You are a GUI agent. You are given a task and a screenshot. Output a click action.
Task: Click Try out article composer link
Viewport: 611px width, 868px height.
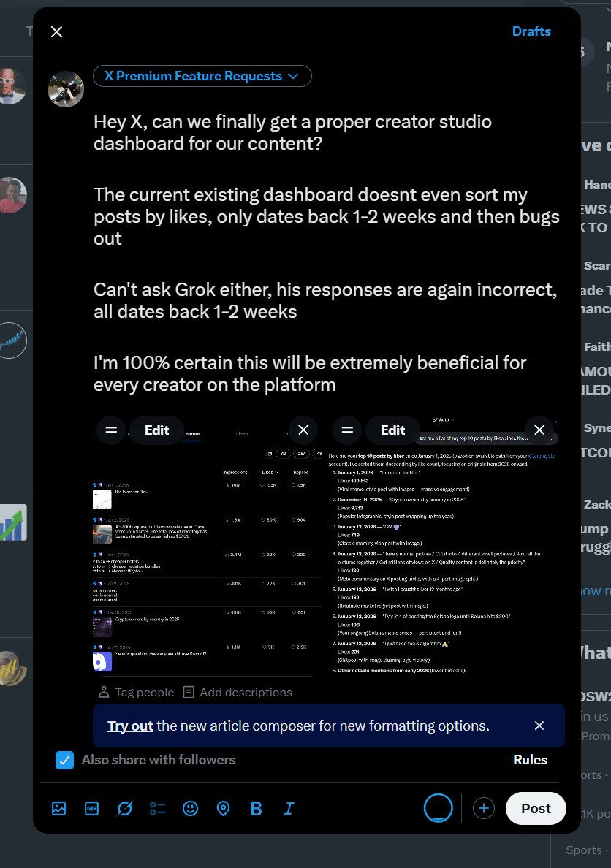[x=130, y=726]
